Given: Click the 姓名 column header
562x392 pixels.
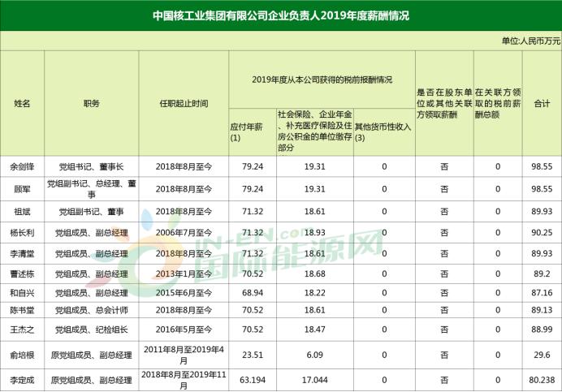Looking at the screenshot, I should click(x=22, y=104).
